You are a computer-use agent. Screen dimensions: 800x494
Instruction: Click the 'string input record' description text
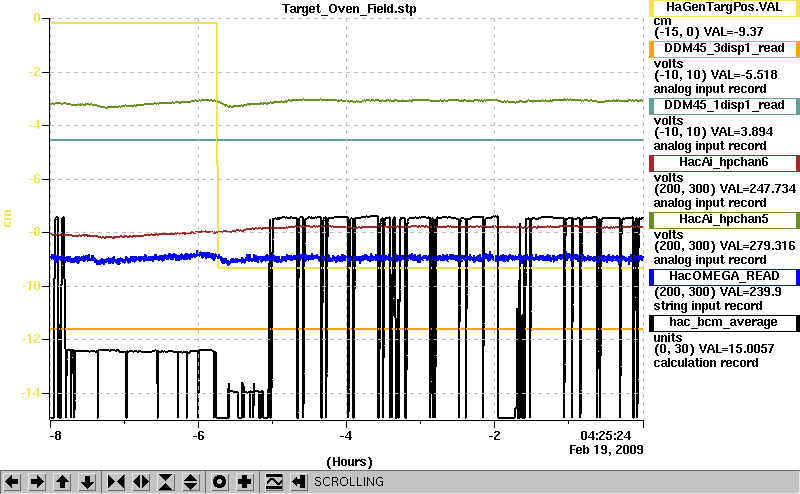click(708, 306)
